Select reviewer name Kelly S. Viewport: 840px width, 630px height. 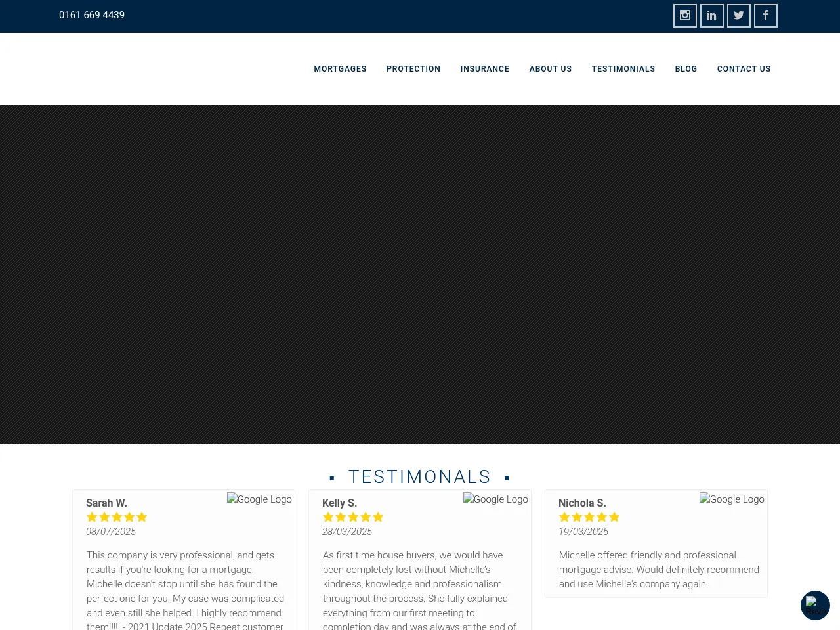click(x=339, y=503)
